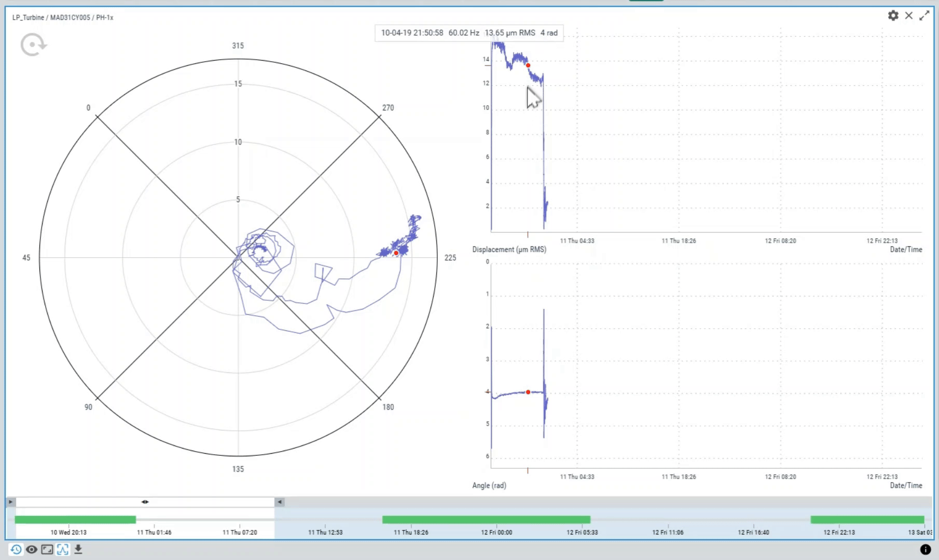Toggle the eye preview icon in the bottom toolbar
Image resolution: width=939 pixels, height=560 pixels.
click(x=31, y=549)
